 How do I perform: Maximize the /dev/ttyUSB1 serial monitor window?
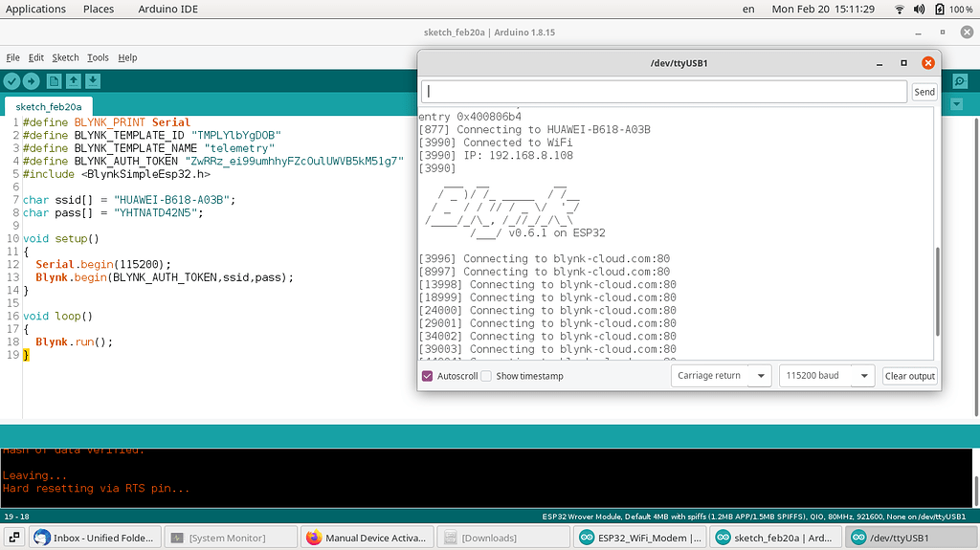pyautogui.click(x=903, y=63)
